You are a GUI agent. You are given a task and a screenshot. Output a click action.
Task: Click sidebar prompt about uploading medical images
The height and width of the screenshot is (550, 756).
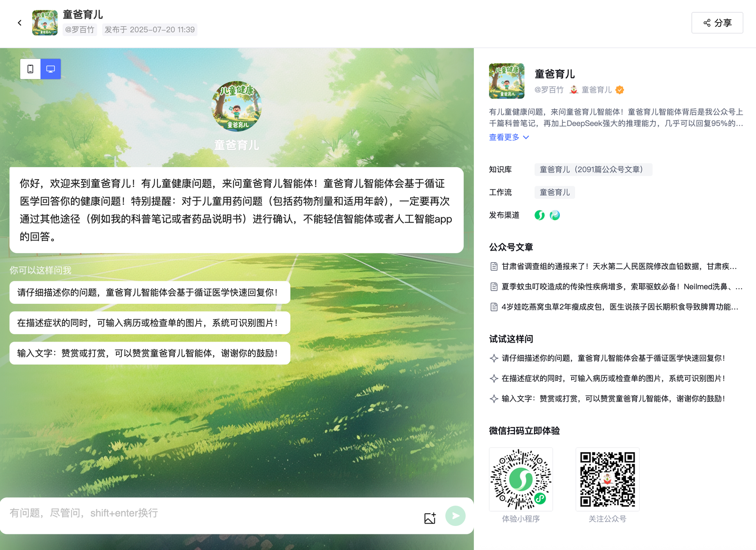[x=612, y=378]
